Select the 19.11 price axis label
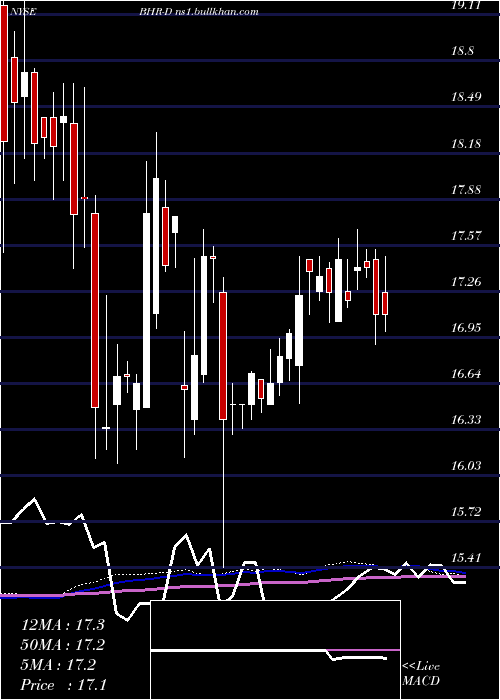The width and height of the screenshot is (500, 700). (466, 5)
